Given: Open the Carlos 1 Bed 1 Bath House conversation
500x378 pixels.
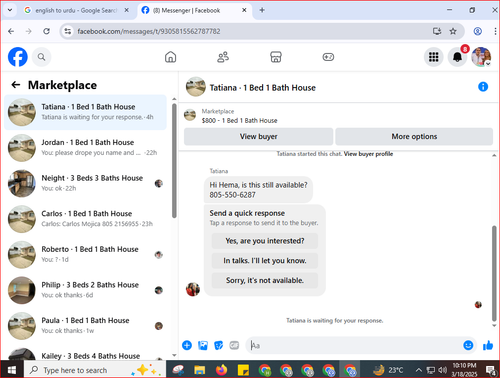Looking at the screenshot, I should (85, 219).
